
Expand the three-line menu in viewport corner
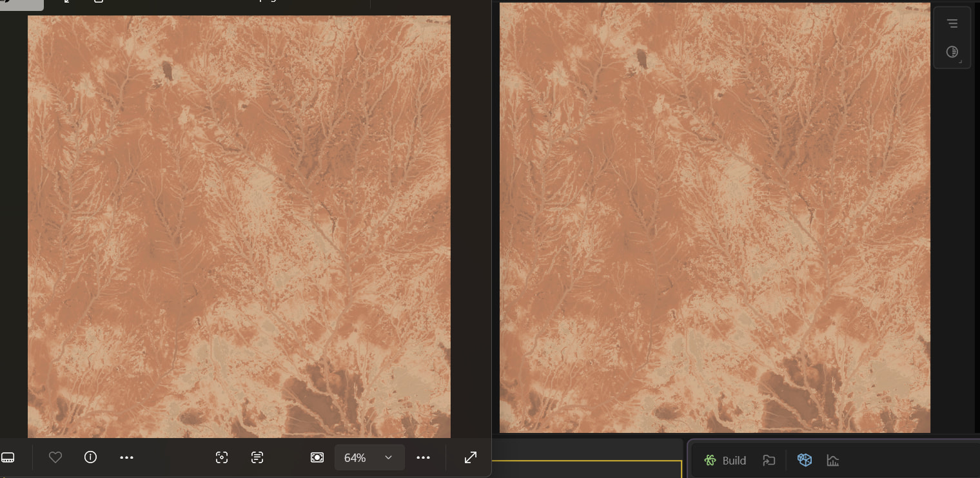click(x=952, y=24)
